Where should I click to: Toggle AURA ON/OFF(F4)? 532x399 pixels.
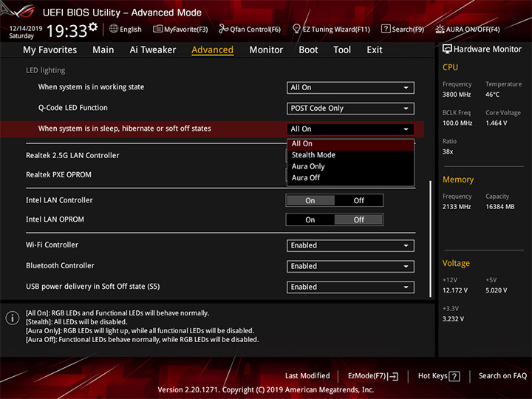pyautogui.click(x=468, y=29)
